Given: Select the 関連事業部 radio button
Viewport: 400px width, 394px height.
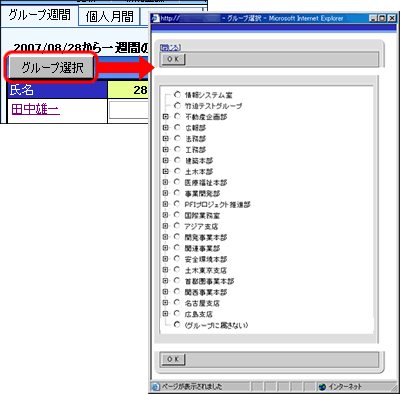Looking at the screenshot, I should click(x=177, y=248).
